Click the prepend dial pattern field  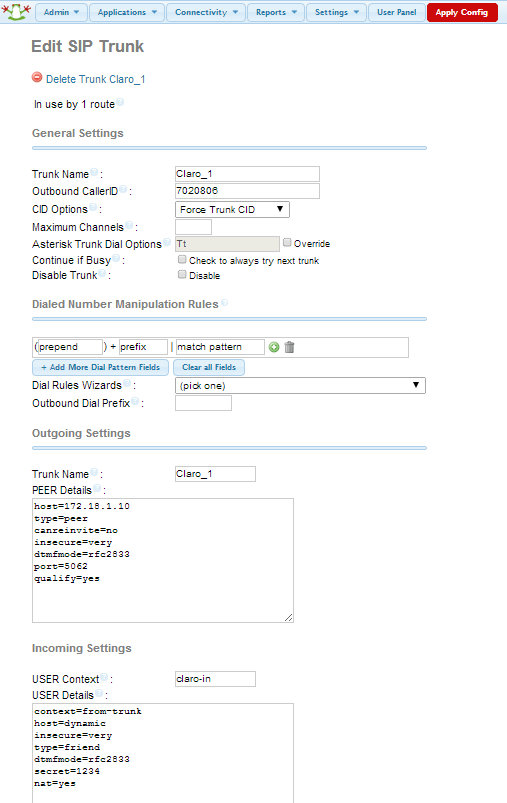pyautogui.click(x=70, y=347)
